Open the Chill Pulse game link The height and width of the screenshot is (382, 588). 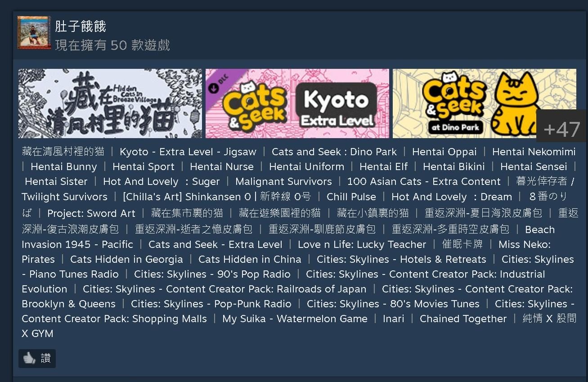[x=351, y=197]
